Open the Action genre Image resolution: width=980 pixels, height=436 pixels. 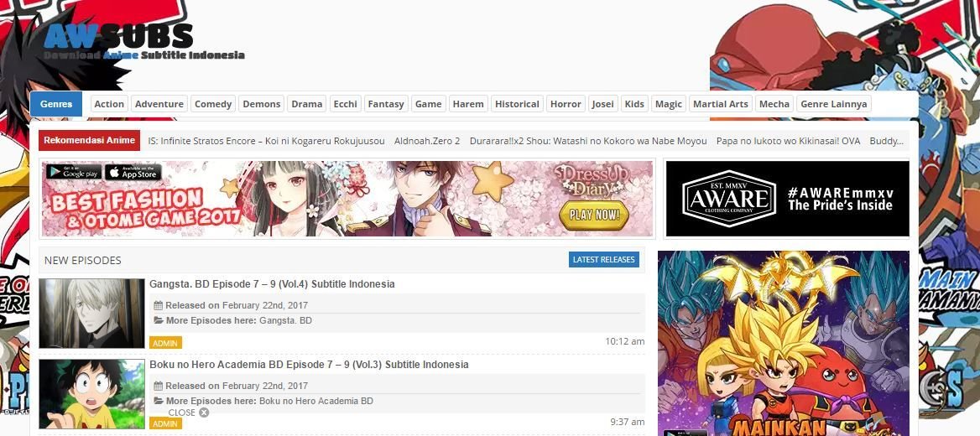coord(109,104)
